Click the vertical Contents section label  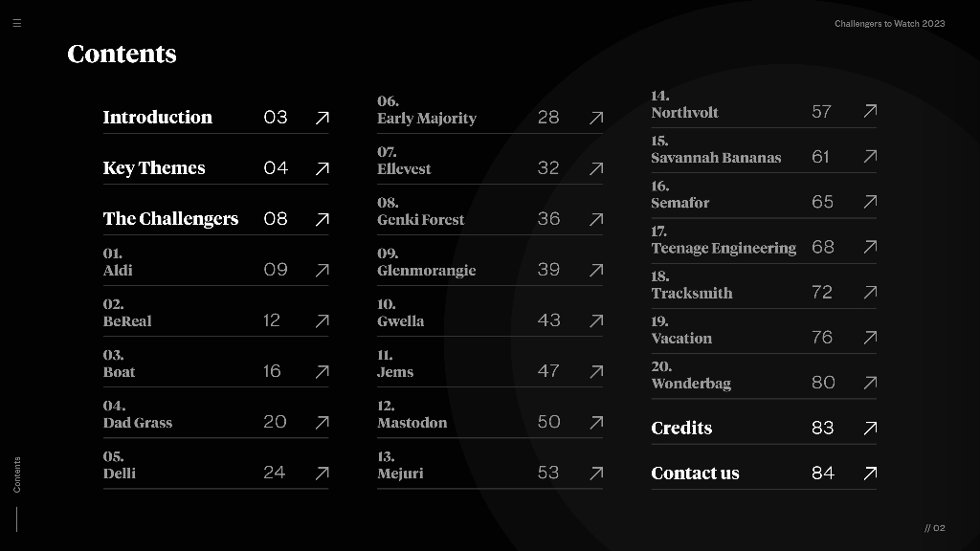pos(17,474)
